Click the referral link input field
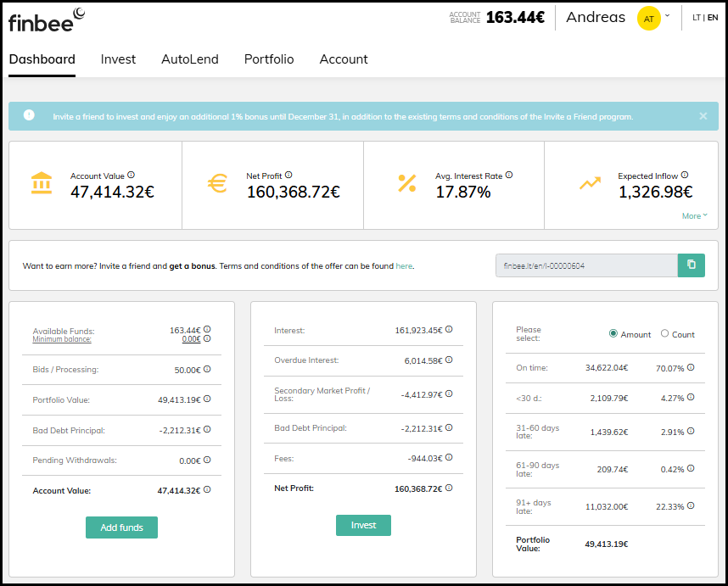Screen dimensions: 728x586 pyautogui.click(x=586, y=265)
